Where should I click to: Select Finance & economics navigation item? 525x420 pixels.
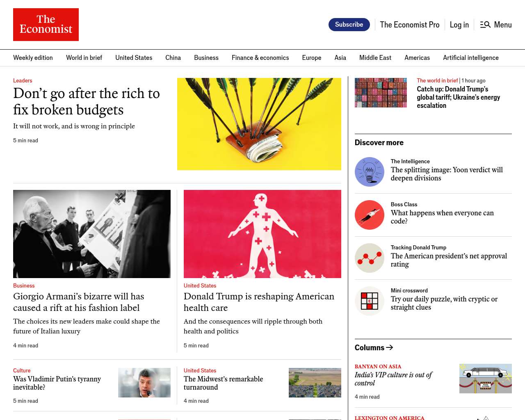click(260, 58)
